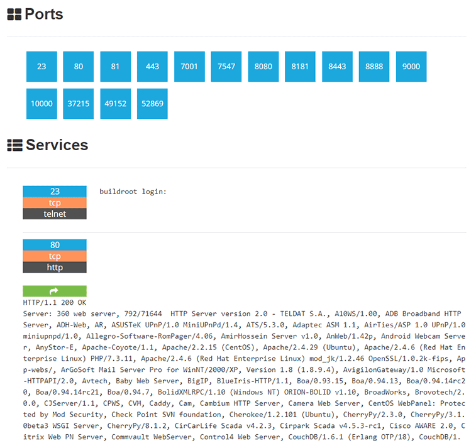Click the Services list icon
Screen dimensions: 476x448
(x=15, y=145)
